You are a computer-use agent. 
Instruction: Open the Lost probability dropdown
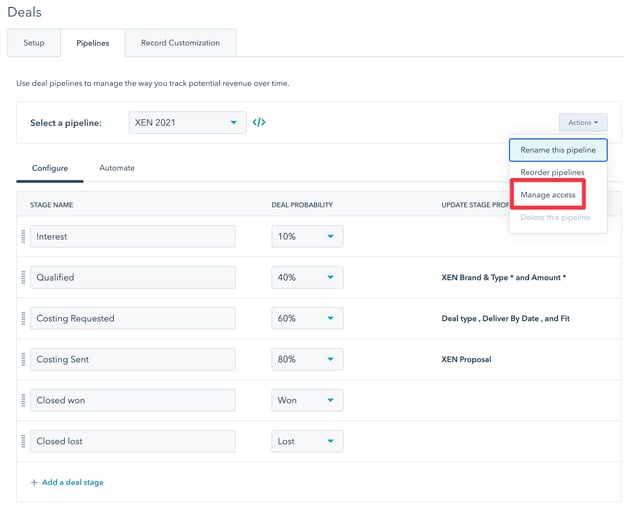tap(307, 442)
